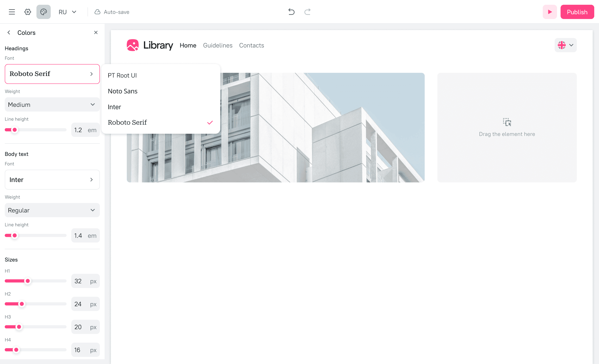Click the H1 size slider handle
Viewport: 599px width, 364px height.
click(28, 281)
